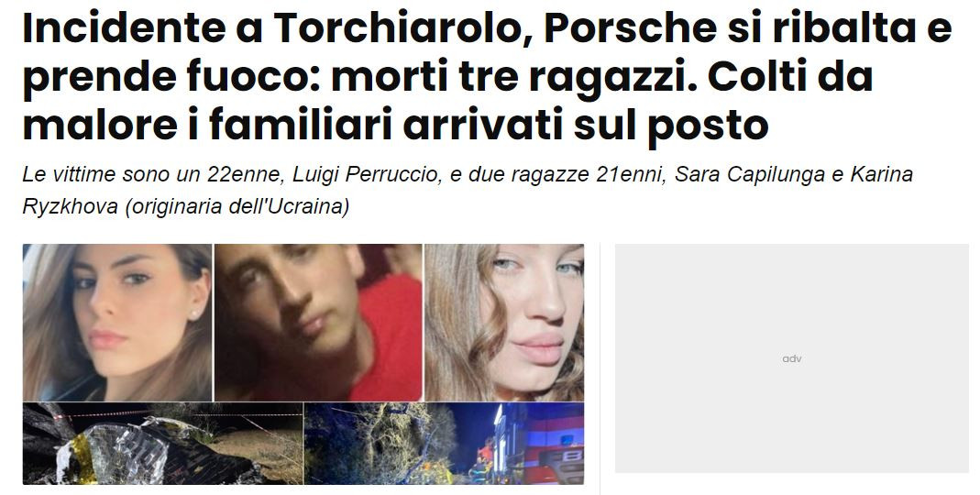
Task: Click "Ryzkhova" in the subtitle's second line
Action: coord(70,206)
